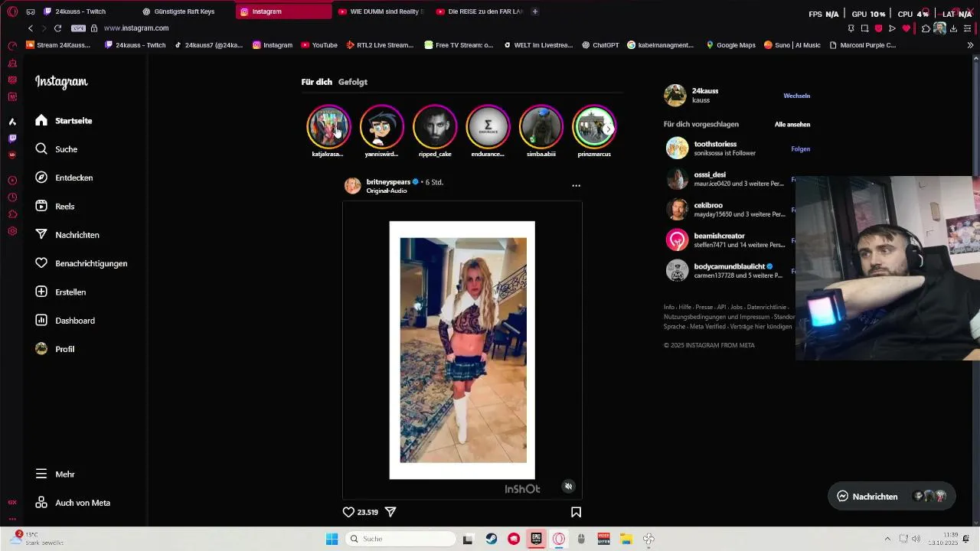Open File Explorer from taskbar

point(626,539)
